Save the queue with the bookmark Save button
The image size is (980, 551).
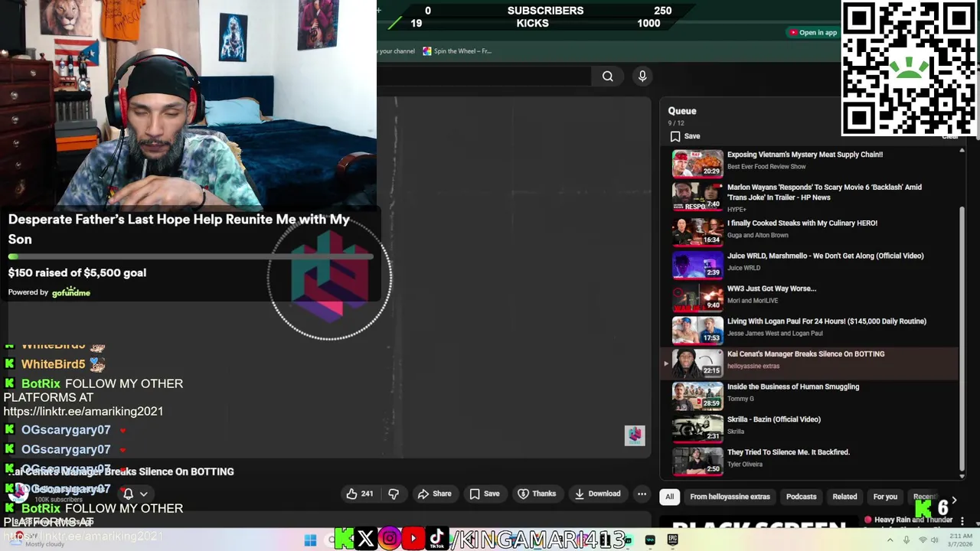(x=685, y=136)
